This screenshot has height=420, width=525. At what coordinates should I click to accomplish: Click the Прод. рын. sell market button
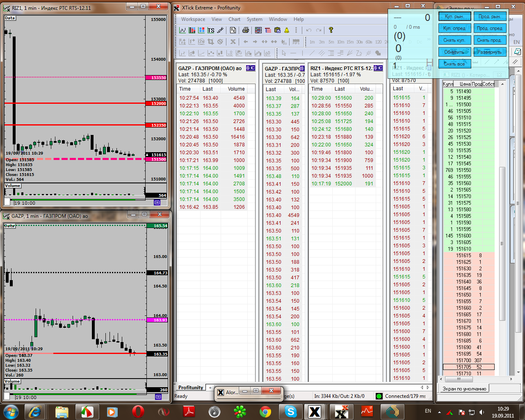click(490, 16)
